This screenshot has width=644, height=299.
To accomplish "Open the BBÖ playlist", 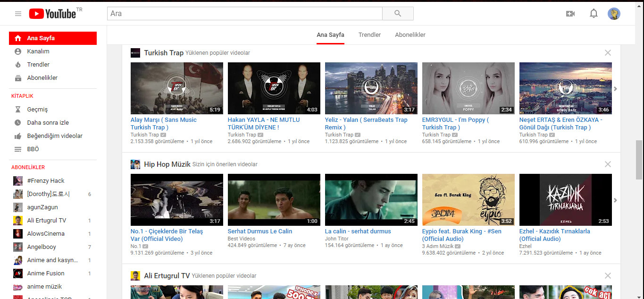I will point(53,149).
